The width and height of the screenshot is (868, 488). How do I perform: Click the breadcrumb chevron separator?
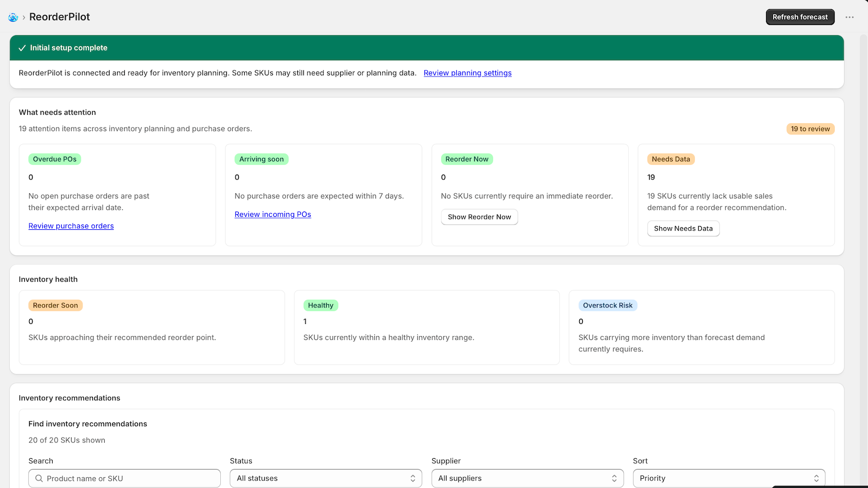[24, 17]
